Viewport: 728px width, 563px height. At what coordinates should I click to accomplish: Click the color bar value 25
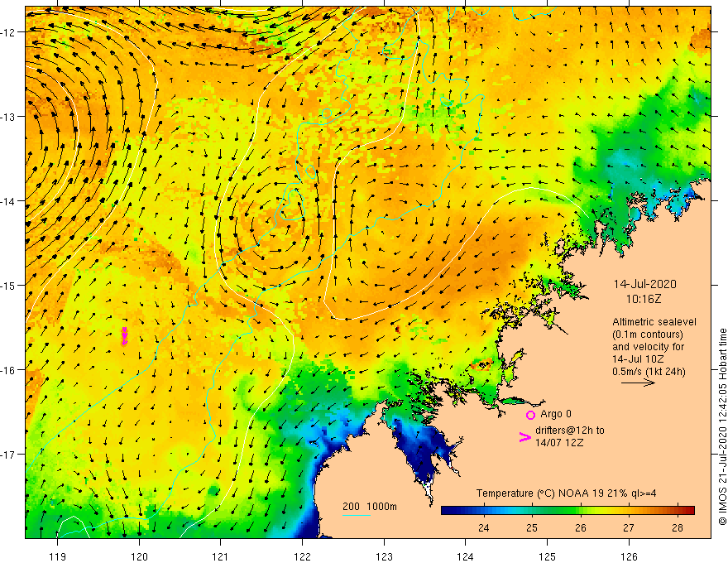point(532,527)
